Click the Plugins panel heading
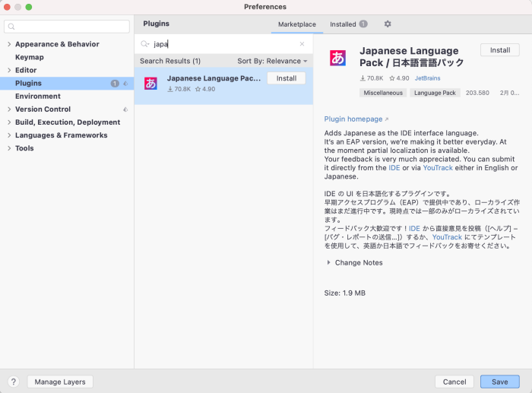The width and height of the screenshot is (532, 393). (156, 24)
